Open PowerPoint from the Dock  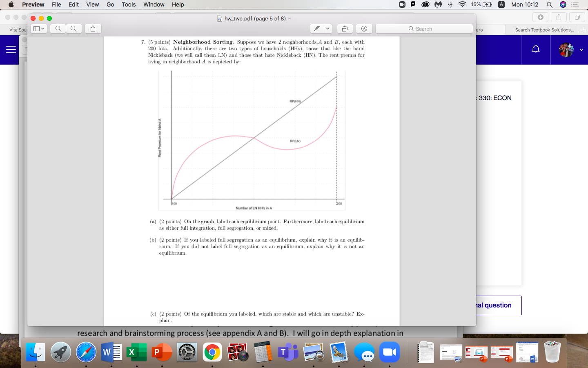(162, 352)
